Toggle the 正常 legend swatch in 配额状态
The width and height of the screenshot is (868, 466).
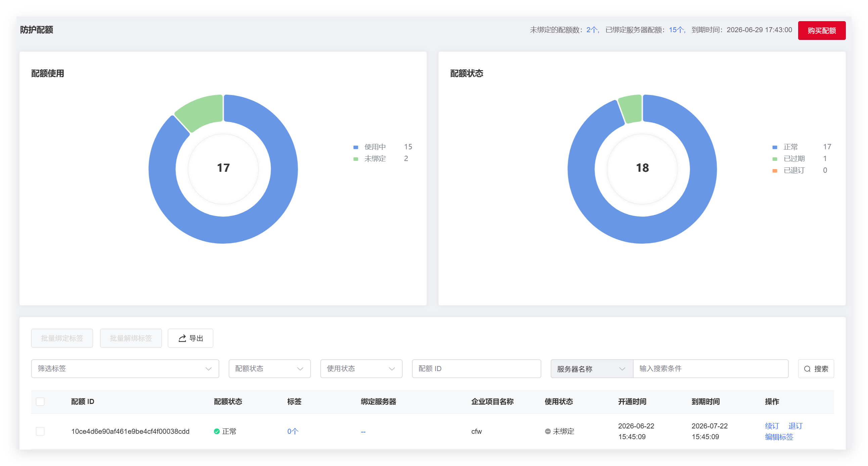[775, 147]
